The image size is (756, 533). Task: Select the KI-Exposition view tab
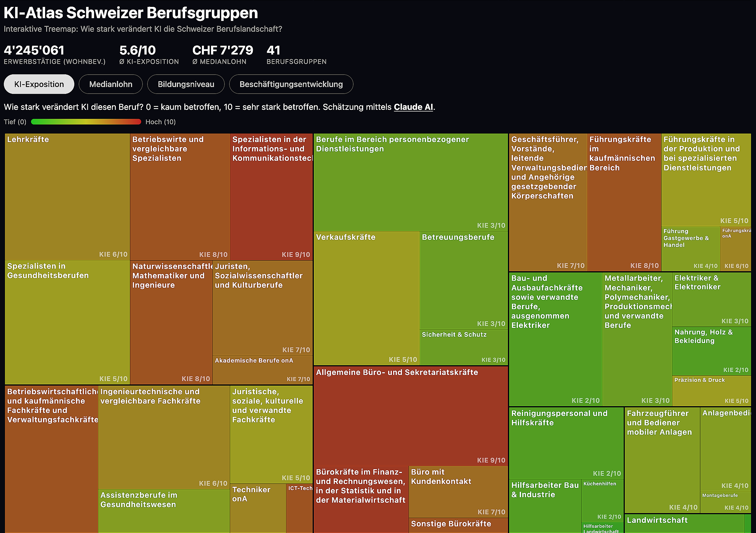point(39,84)
